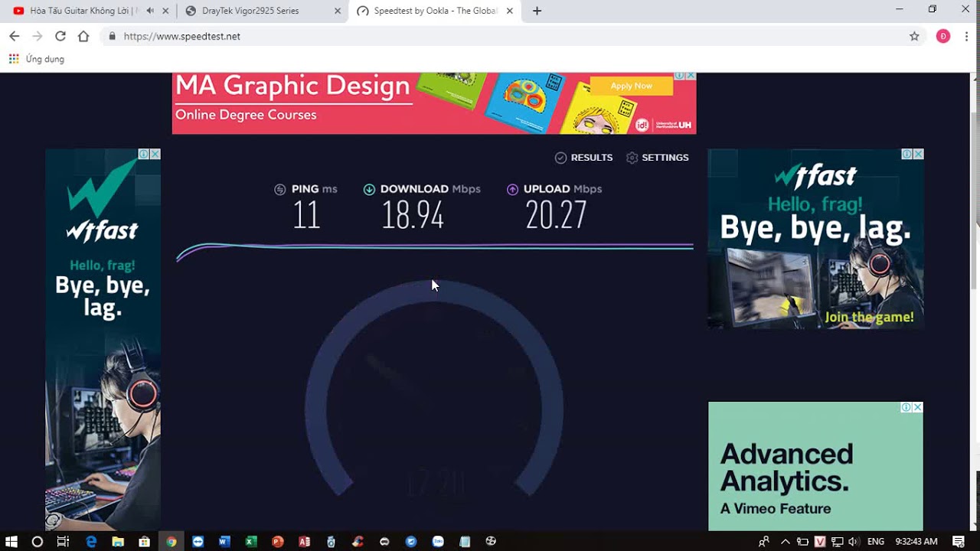The height and width of the screenshot is (551, 980).
Task: Open a new browser tab
Action: coord(537,11)
